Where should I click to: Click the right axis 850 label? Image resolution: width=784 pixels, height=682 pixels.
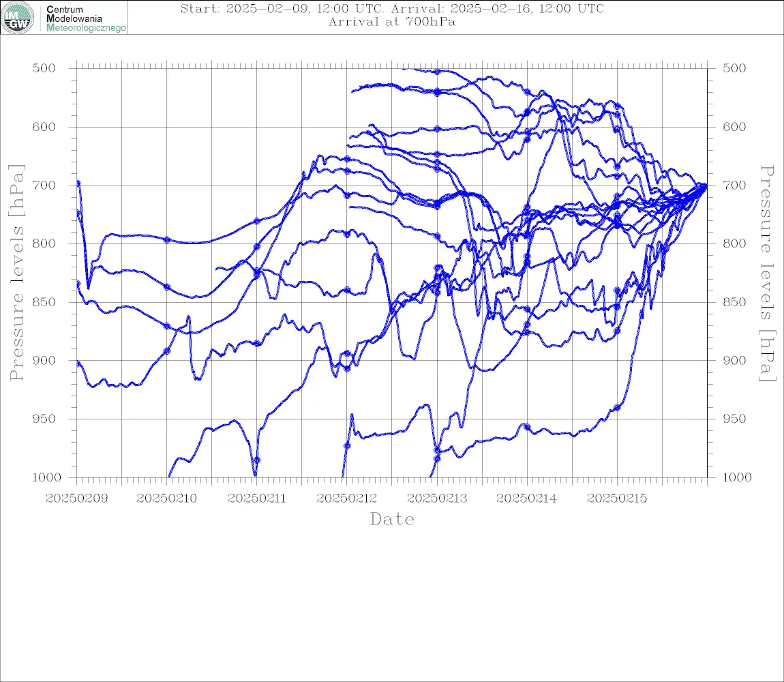coord(734,302)
